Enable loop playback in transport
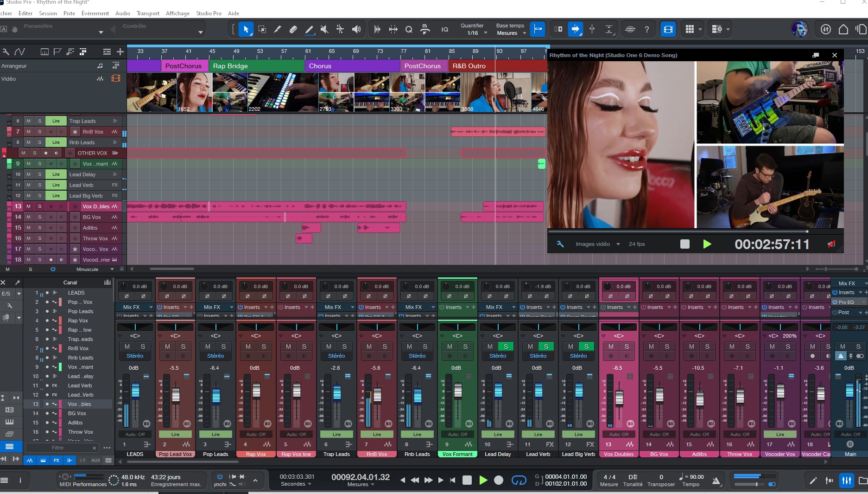This screenshot has width=868, height=494. [519, 481]
